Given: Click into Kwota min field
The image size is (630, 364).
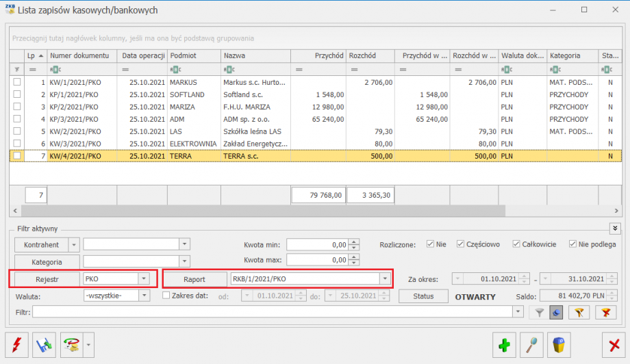Looking at the screenshot, I should click(318, 244).
